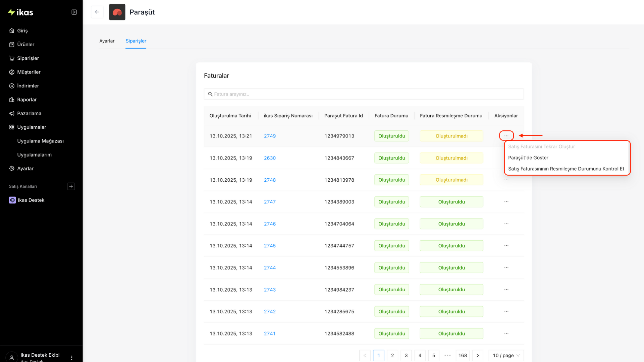Open order number 2741 link
644x362 pixels.
[x=270, y=334]
